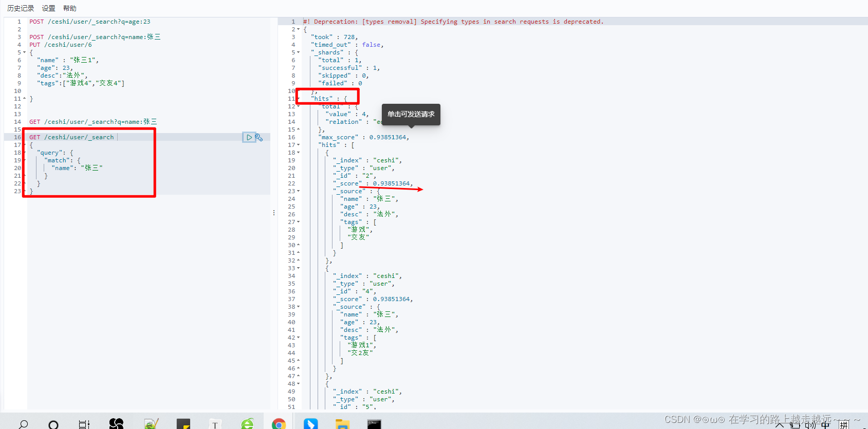Select line "POST /ceshi/user/_search?q=age:23"
This screenshot has height=429, width=868.
coord(90,22)
